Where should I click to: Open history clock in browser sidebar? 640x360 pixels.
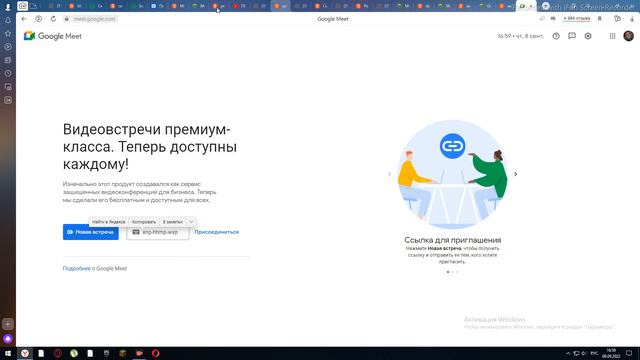pos(8,73)
